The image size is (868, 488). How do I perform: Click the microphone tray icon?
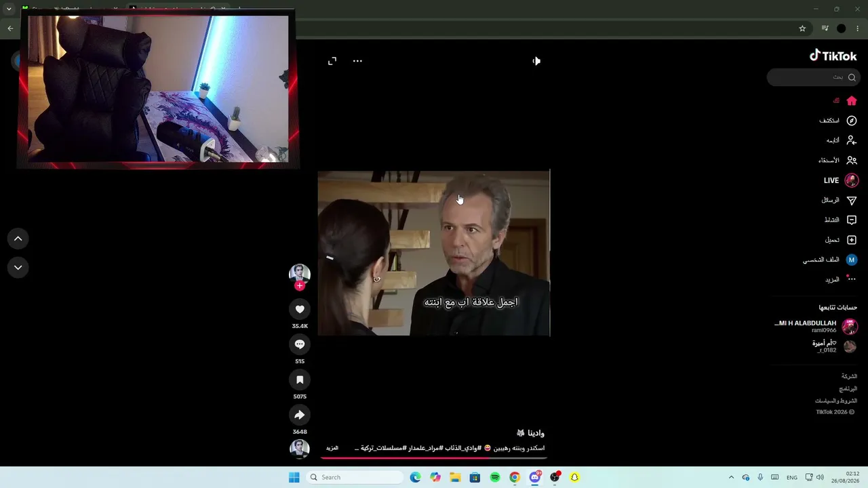(760, 477)
